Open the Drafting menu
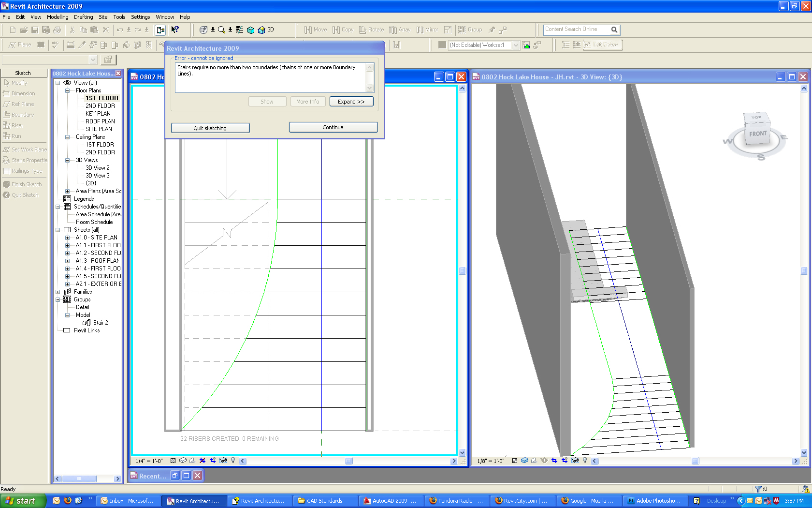812x508 pixels. click(x=83, y=17)
